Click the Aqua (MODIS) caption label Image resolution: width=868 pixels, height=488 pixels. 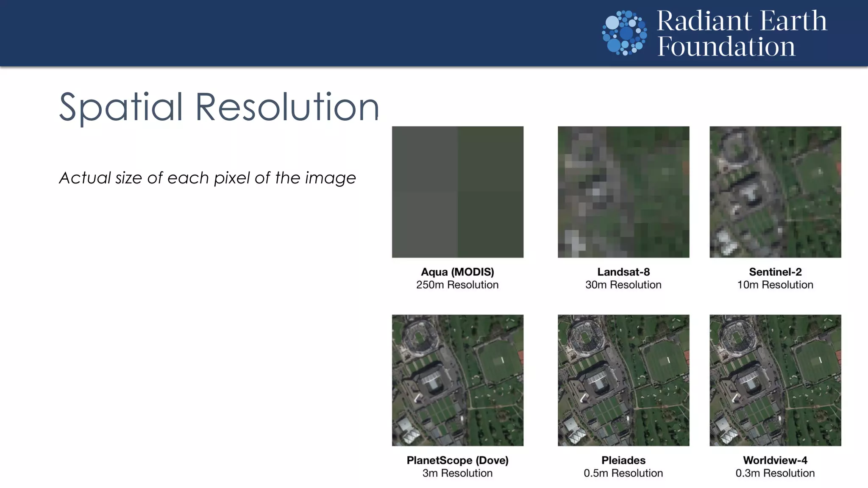458,272
